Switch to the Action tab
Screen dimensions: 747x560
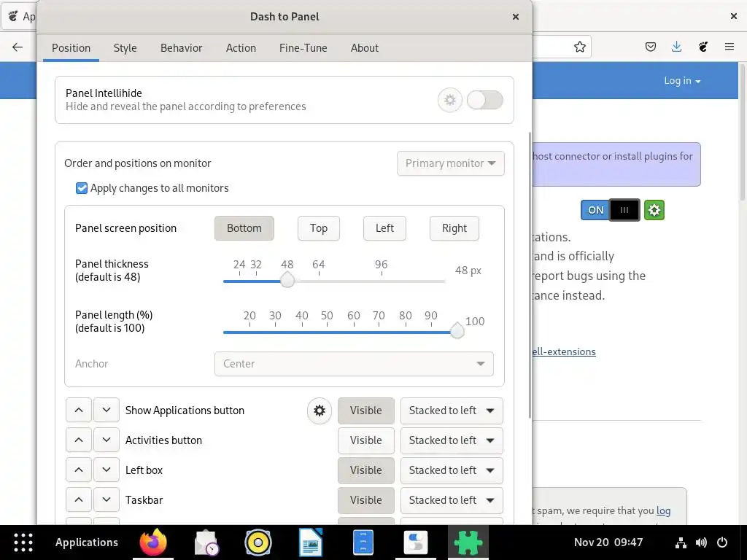241,48
